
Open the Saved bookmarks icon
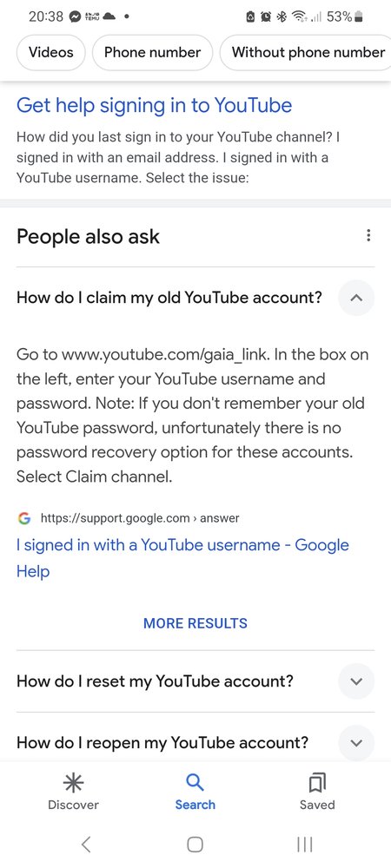click(317, 783)
